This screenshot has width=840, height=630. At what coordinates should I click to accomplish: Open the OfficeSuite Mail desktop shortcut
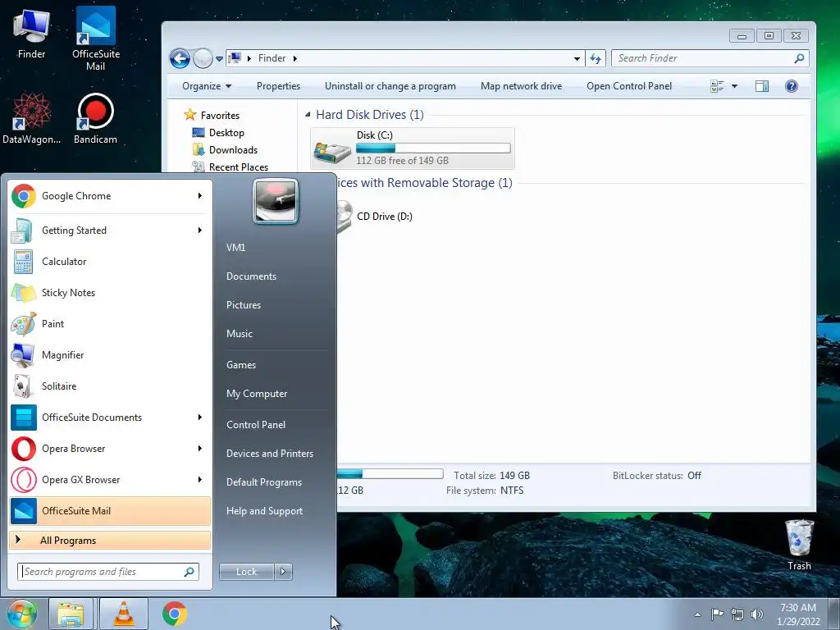(x=96, y=39)
